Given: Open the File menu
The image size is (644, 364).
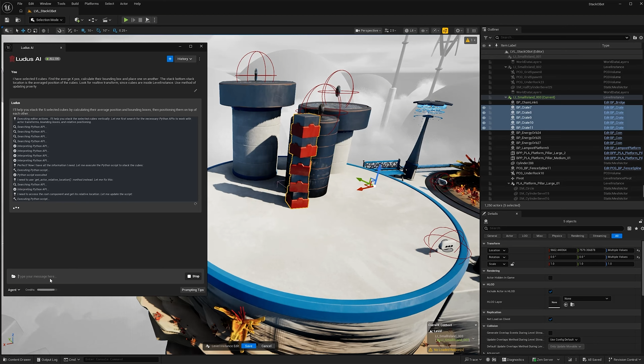Looking at the screenshot, I should [x=20, y=4].
